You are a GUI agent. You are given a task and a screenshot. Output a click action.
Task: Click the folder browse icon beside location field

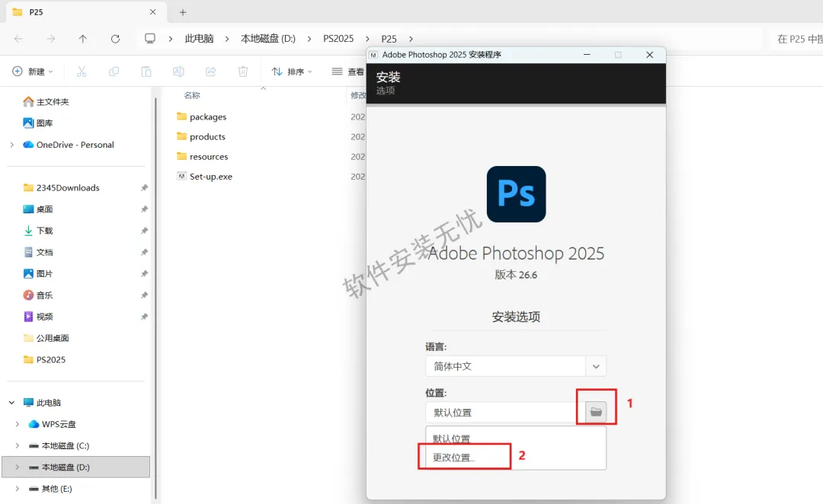click(596, 412)
